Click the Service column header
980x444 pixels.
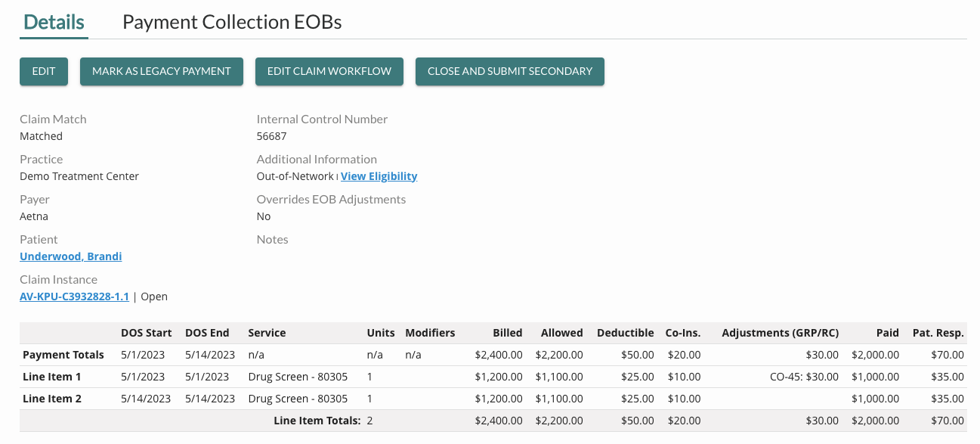pyautogui.click(x=267, y=333)
